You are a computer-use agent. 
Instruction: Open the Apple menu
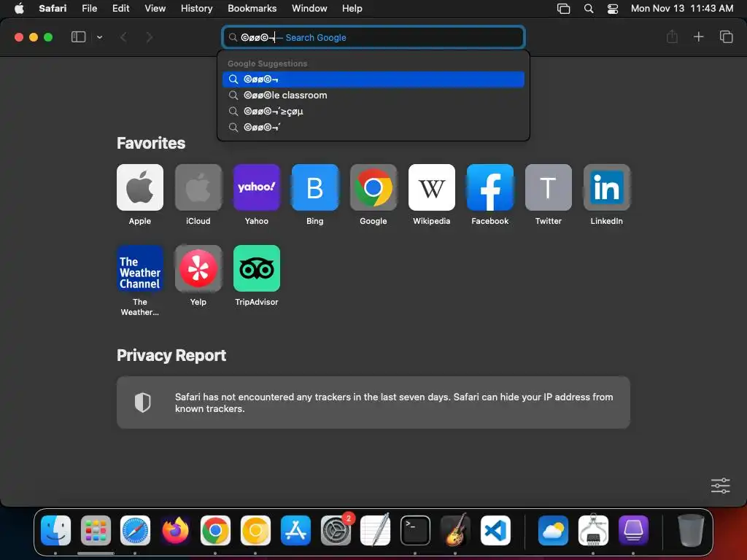point(19,8)
